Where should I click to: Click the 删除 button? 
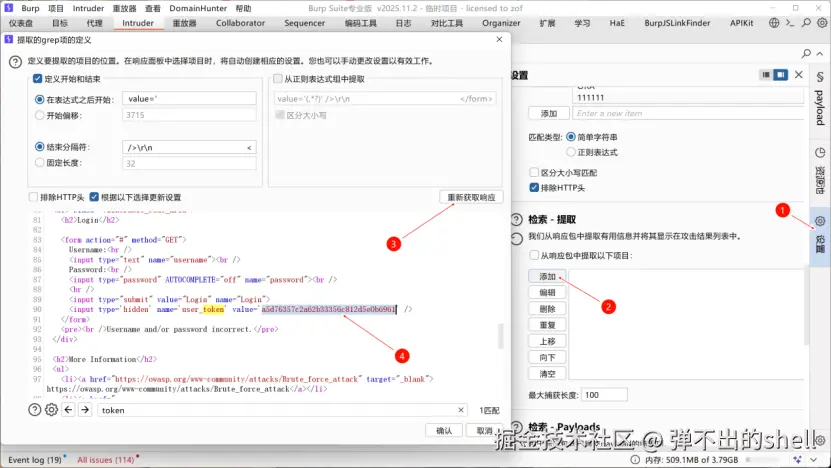click(547, 309)
